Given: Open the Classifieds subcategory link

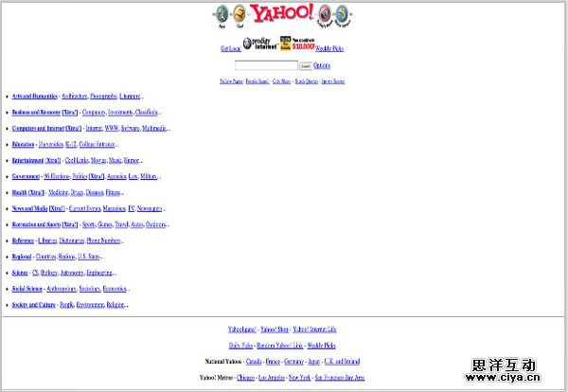Looking at the screenshot, I should [x=147, y=113].
